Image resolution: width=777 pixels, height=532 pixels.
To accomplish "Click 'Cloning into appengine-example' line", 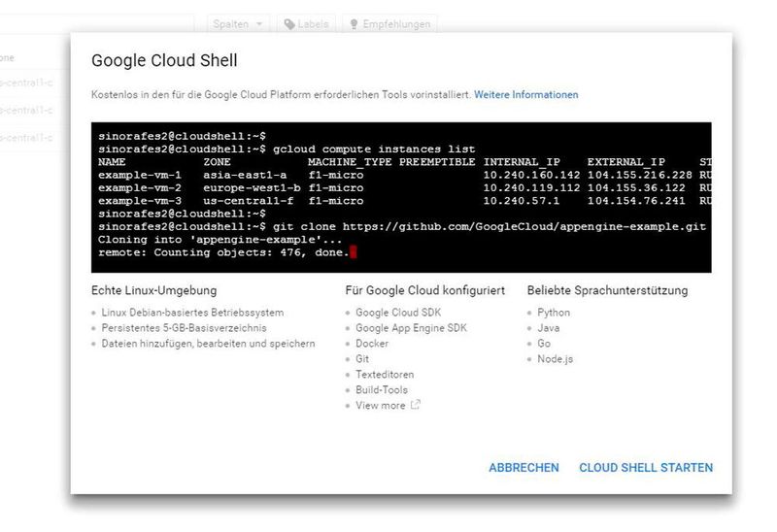I will [x=220, y=240].
